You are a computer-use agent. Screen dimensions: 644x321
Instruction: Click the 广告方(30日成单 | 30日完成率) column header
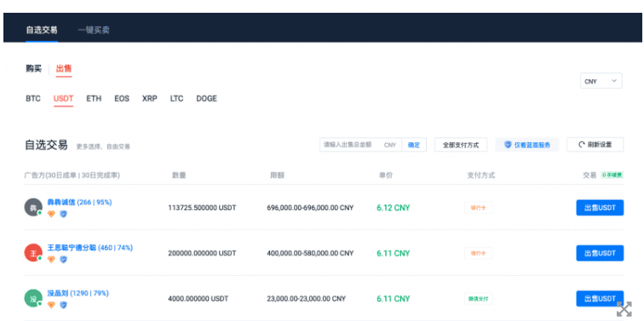click(x=72, y=175)
